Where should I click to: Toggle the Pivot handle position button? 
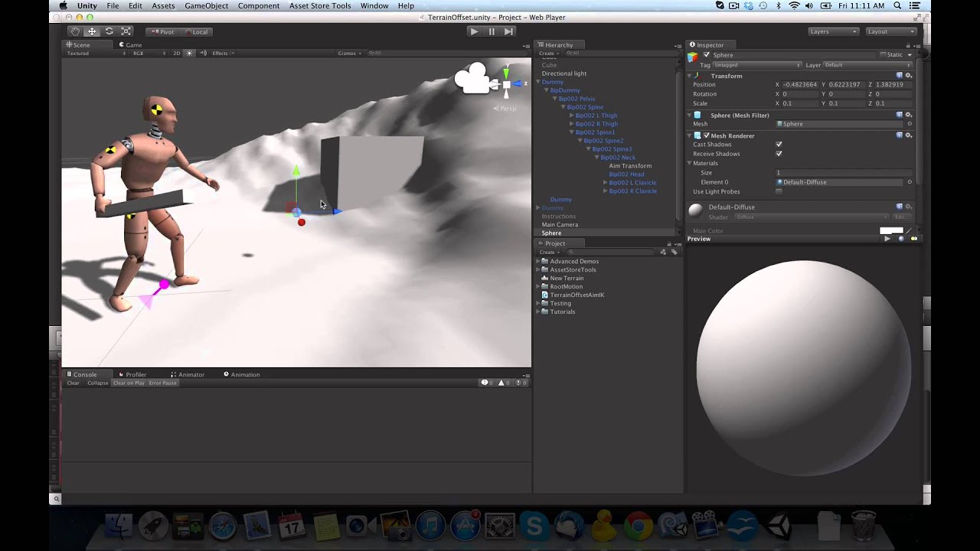point(163,31)
